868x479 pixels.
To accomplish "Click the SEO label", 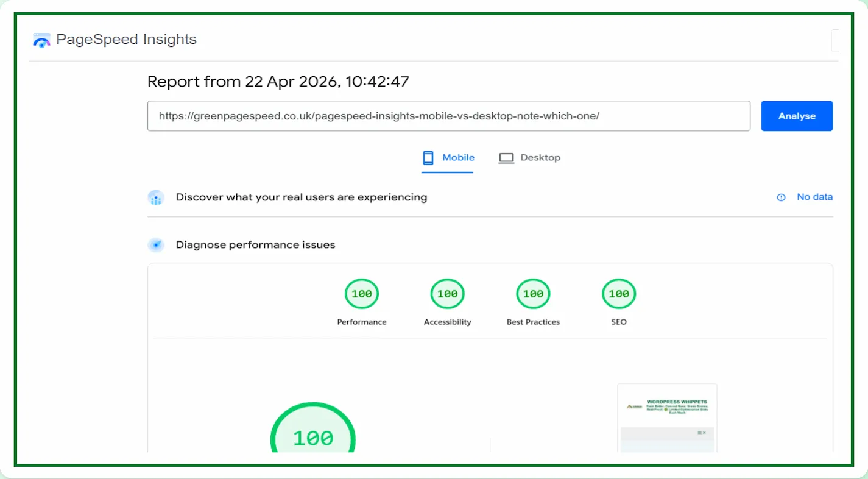I will pyautogui.click(x=619, y=322).
